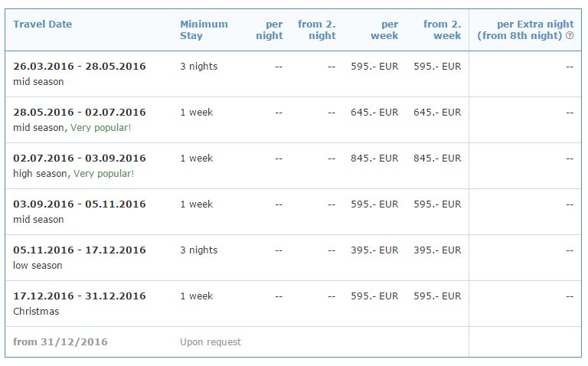Select the 02.07.2016 - 03.09.2016 date range
This screenshot has width=588, height=366.
pyautogui.click(x=80, y=158)
